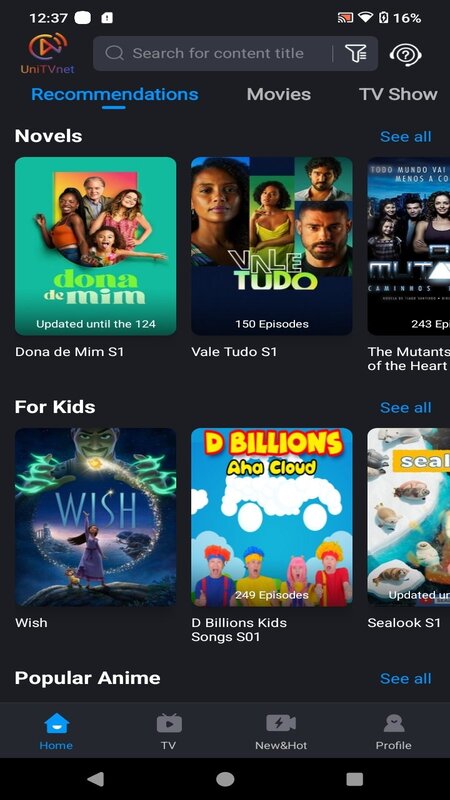Viewport: 450px width, 800px height.
Task: Select the Recommendations tab
Action: (115, 94)
